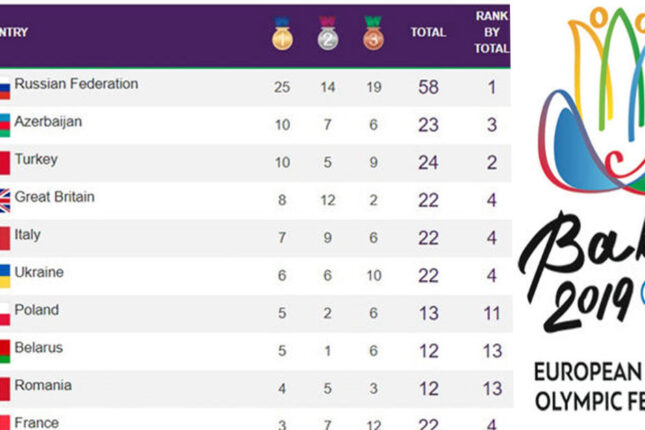
Task: Click Azerbaijan gold medal count 10
Action: click(283, 125)
